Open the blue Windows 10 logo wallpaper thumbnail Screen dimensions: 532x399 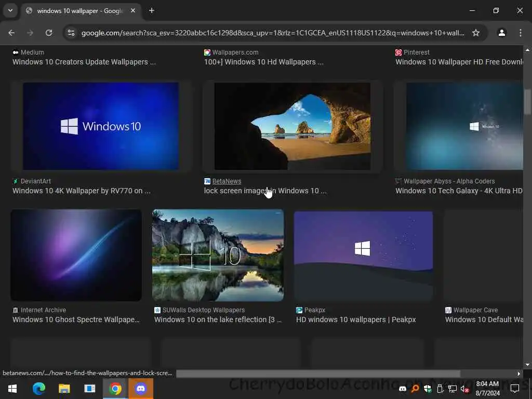point(101,126)
